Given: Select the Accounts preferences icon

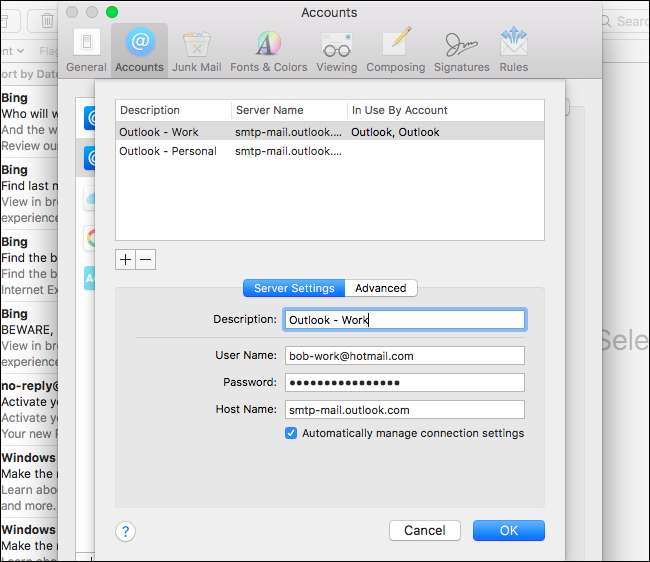Looking at the screenshot, I should [x=139, y=49].
